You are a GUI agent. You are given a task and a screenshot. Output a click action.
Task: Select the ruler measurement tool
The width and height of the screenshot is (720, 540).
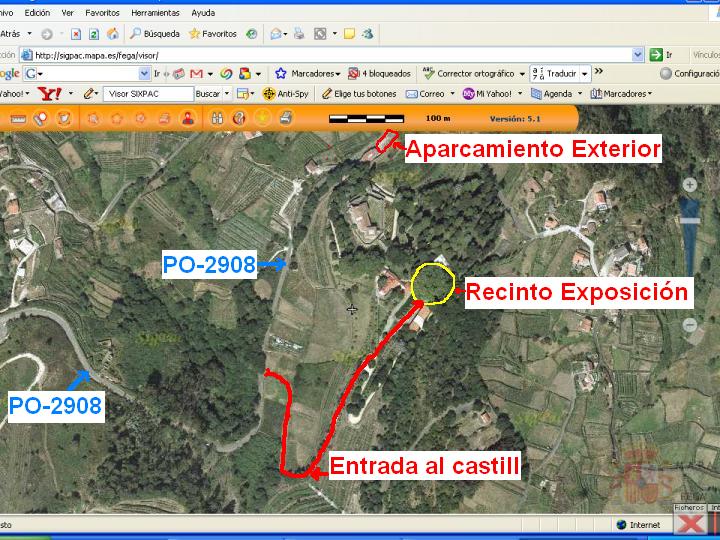(18, 118)
